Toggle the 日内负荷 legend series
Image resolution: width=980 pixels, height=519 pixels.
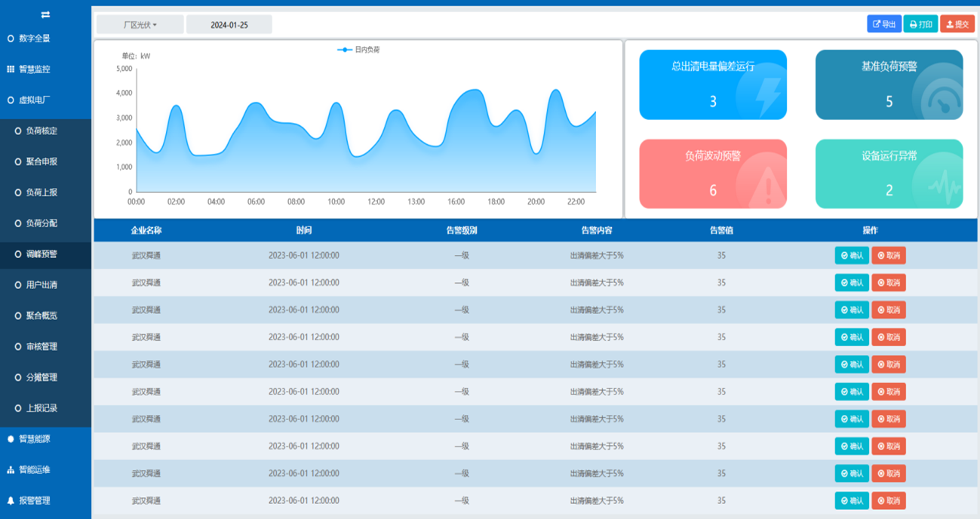pyautogui.click(x=358, y=50)
